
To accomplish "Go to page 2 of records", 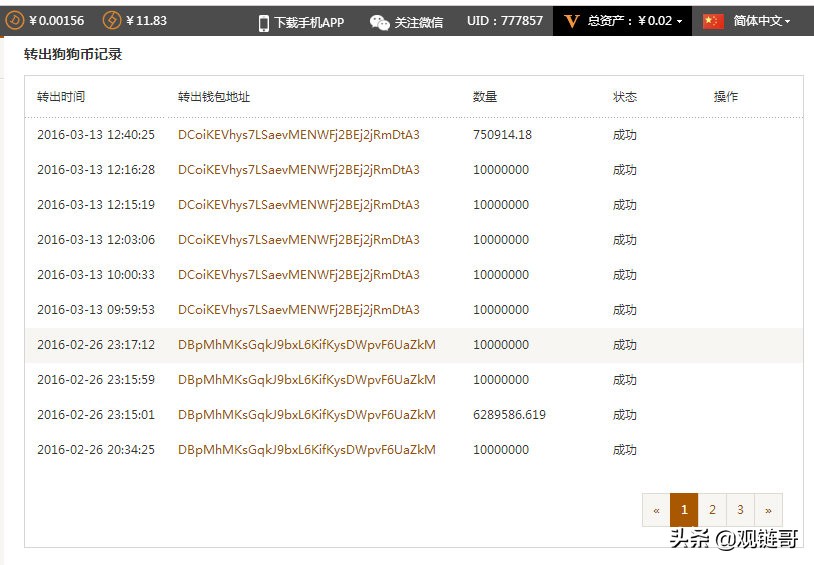I will pyautogui.click(x=712, y=510).
